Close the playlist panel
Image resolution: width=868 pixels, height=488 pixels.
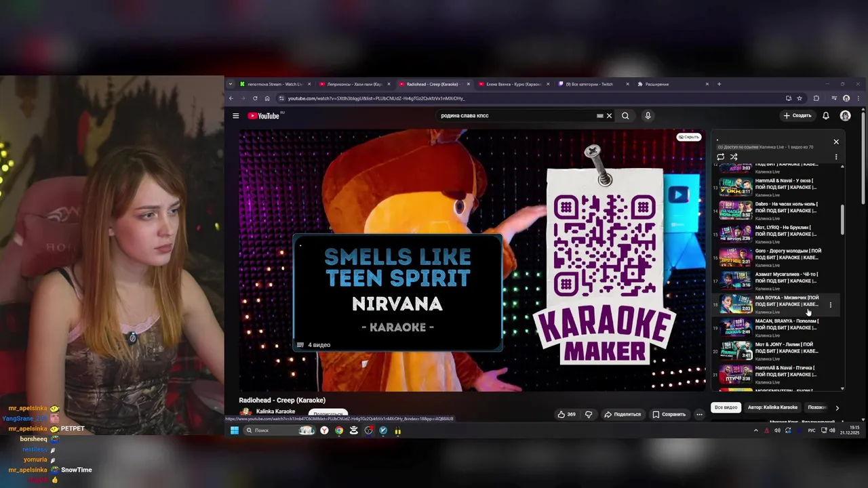pyautogui.click(x=836, y=142)
